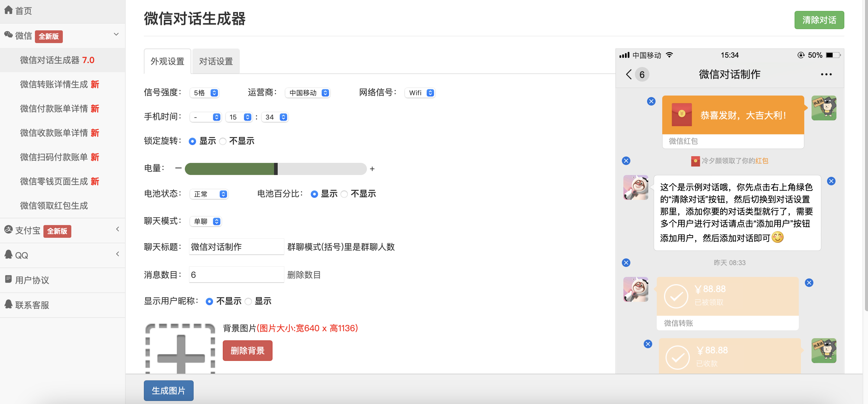Click the checkmark circle in the 已被领取 transfer
Screen dimensions: 868x404
tap(676, 296)
